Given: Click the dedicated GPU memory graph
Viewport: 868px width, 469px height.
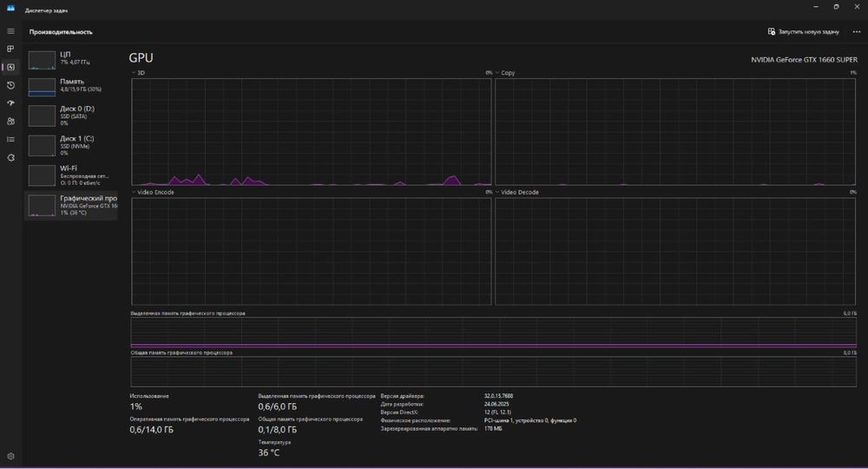Looking at the screenshot, I should coord(493,333).
